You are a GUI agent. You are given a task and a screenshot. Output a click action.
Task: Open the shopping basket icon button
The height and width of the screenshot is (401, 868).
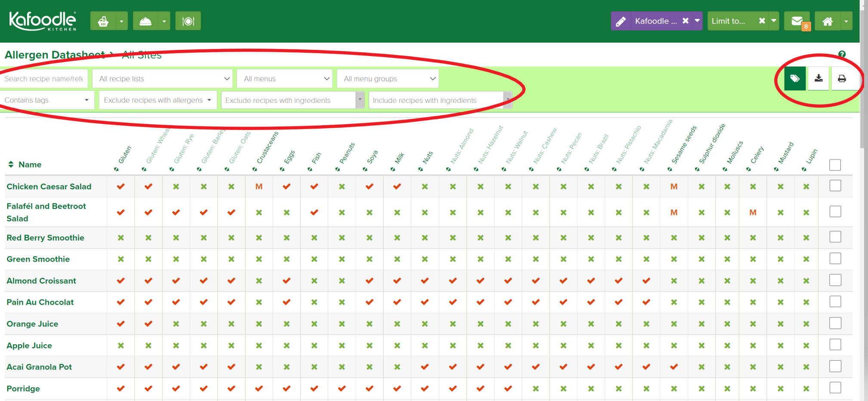click(x=103, y=21)
